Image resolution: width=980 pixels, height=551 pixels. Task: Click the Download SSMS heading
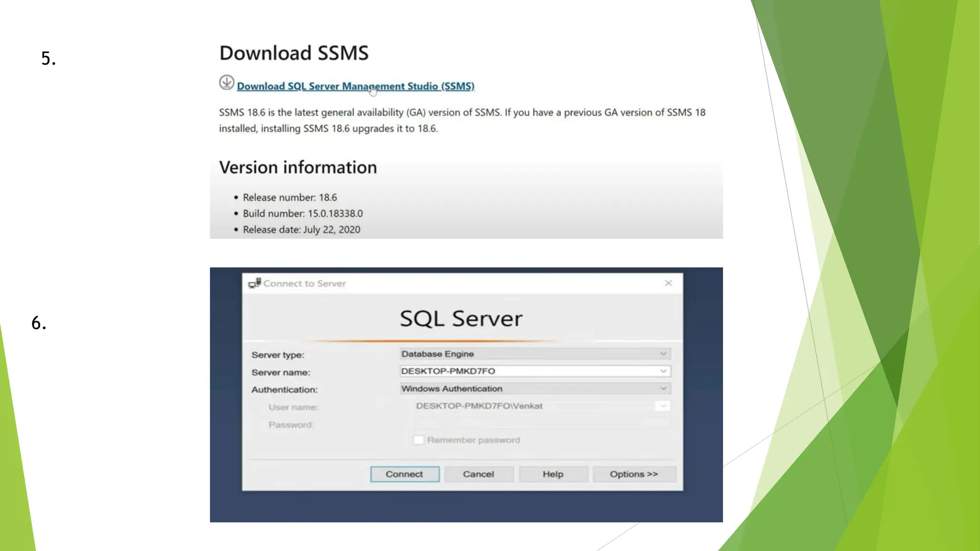pyautogui.click(x=294, y=53)
